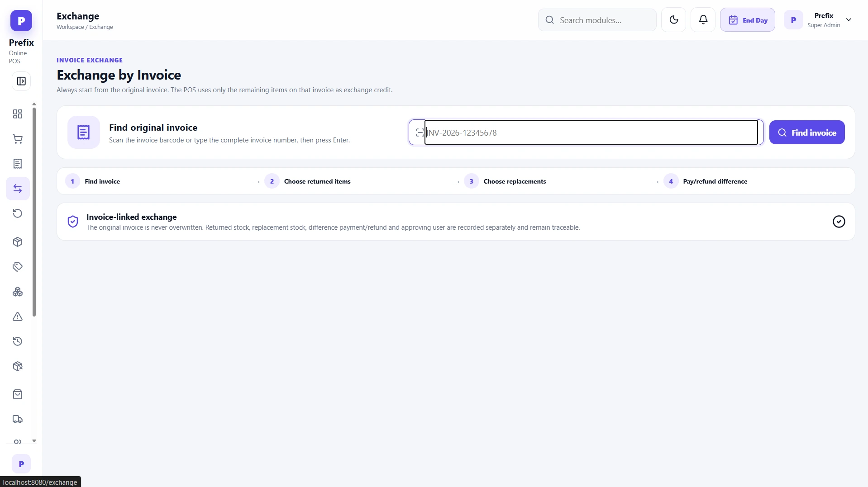Toggle dark mode with the moon icon
The width and height of the screenshot is (868, 487).
[673, 20]
